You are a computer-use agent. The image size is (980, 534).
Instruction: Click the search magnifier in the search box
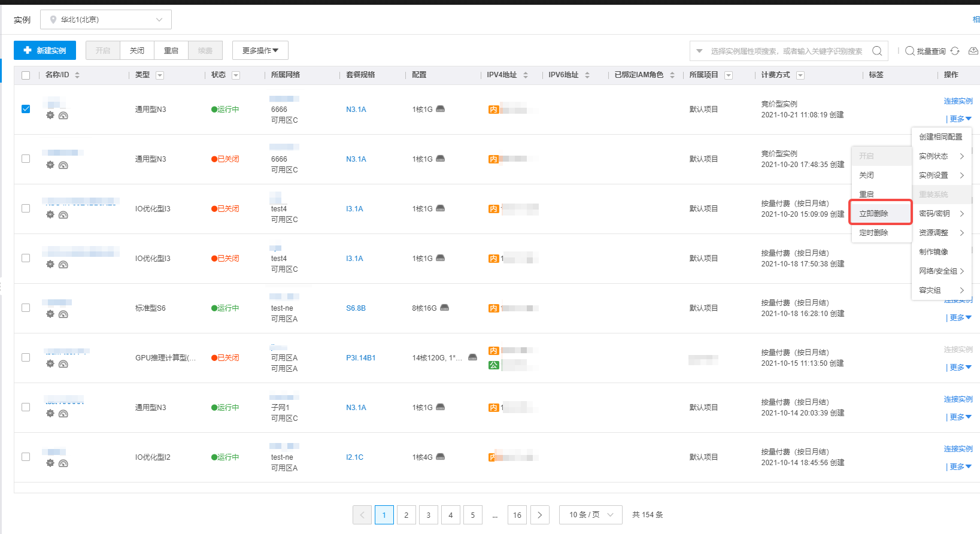(877, 51)
